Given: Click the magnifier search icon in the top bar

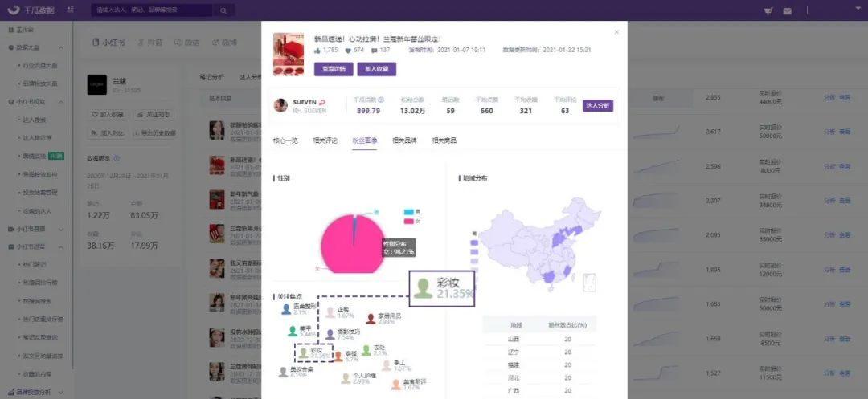Looking at the screenshot, I should tap(223, 10).
